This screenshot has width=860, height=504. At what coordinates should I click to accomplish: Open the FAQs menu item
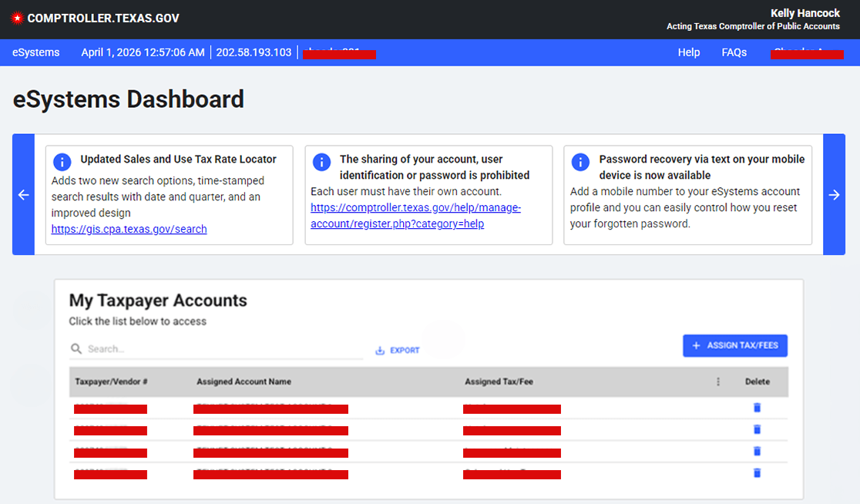734,52
